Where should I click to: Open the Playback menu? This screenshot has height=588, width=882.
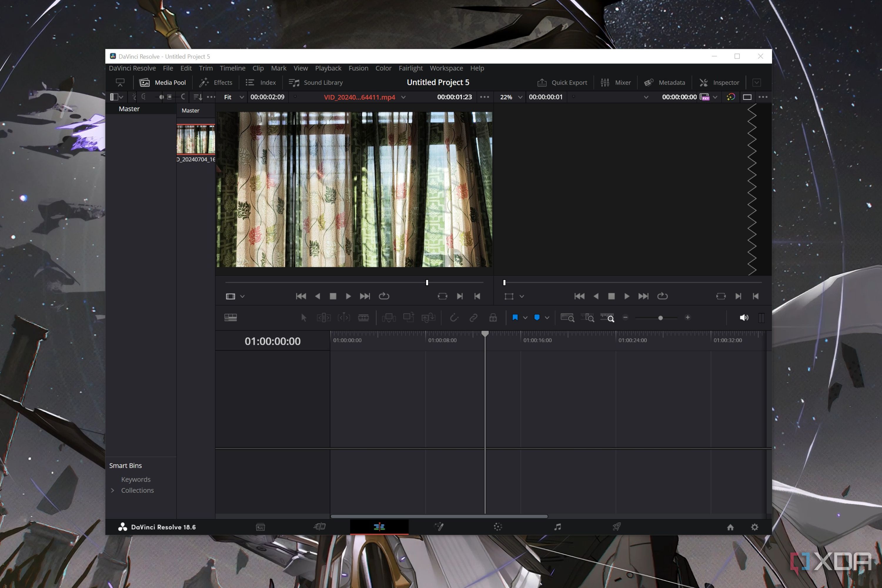point(328,68)
